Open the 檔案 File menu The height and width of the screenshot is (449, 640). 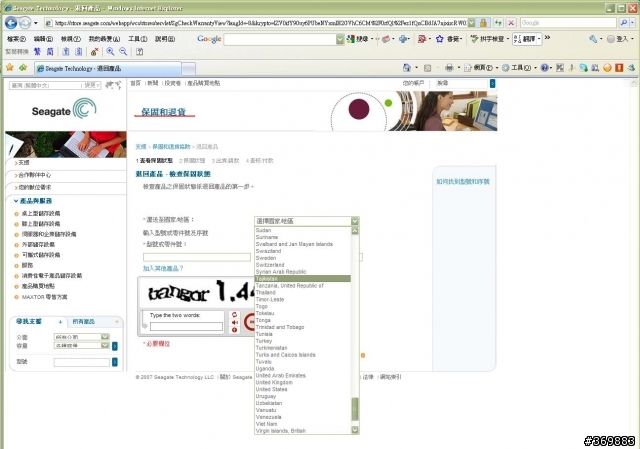[x=16, y=39]
